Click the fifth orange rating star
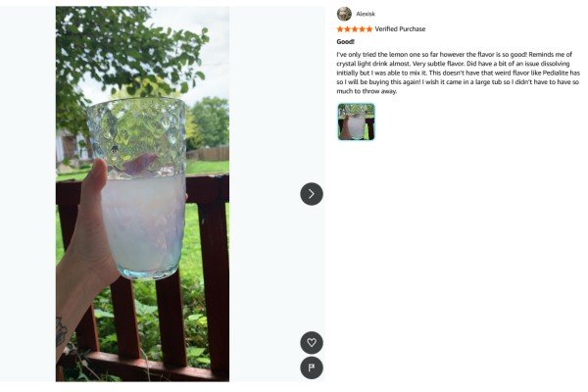 [x=369, y=28]
